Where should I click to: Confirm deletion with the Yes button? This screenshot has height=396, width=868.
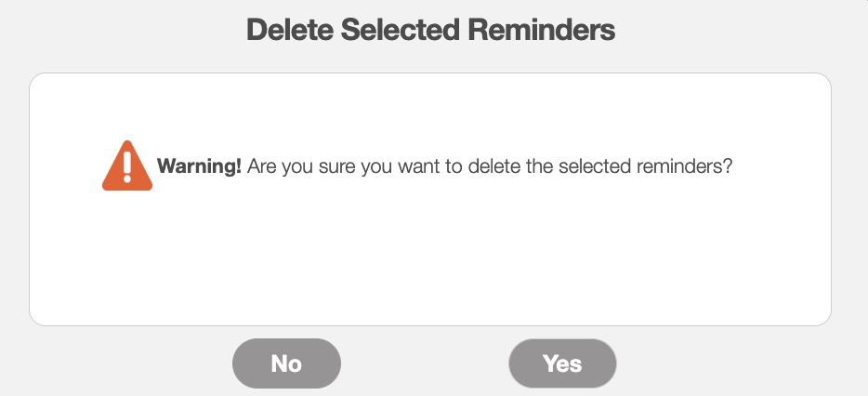[562, 363]
